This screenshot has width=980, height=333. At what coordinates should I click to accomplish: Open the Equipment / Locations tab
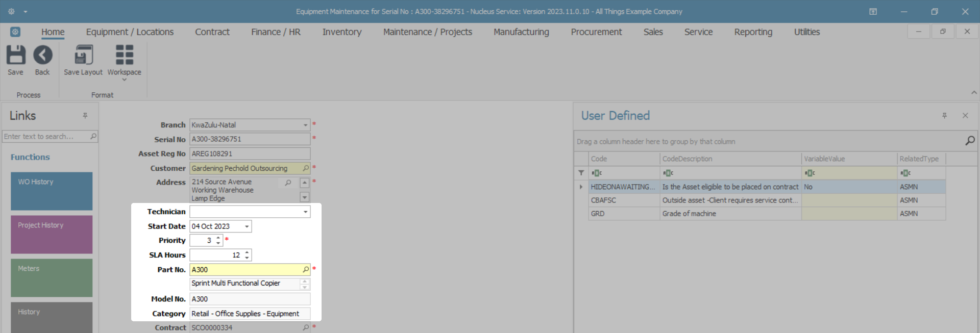[130, 32]
